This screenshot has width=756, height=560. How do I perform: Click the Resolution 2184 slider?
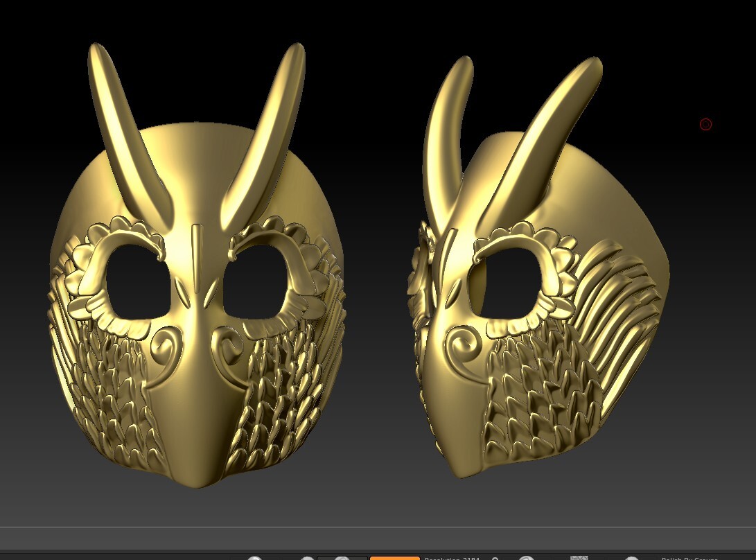(x=452, y=558)
